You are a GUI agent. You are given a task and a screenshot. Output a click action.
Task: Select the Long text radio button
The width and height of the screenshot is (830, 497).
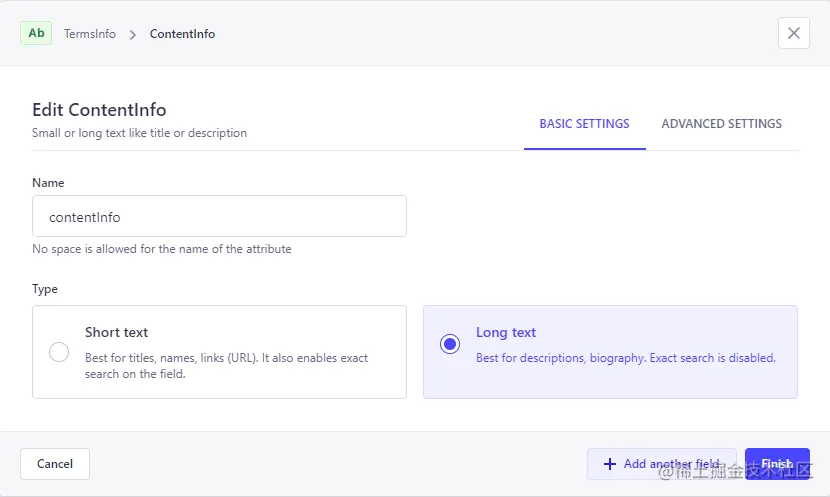click(x=450, y=344)
